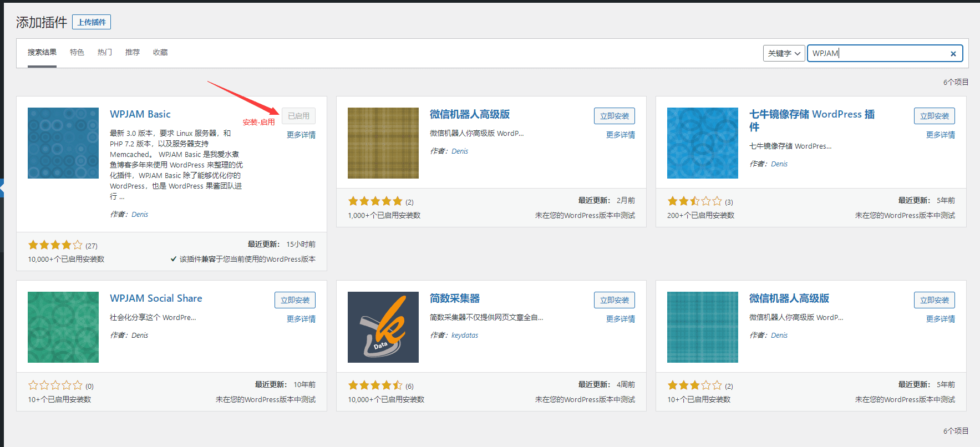980x447 pixels.
Task: Click the 10,000+个已启用安装数 text under WPJAM Basic
Action: point(66,259)
